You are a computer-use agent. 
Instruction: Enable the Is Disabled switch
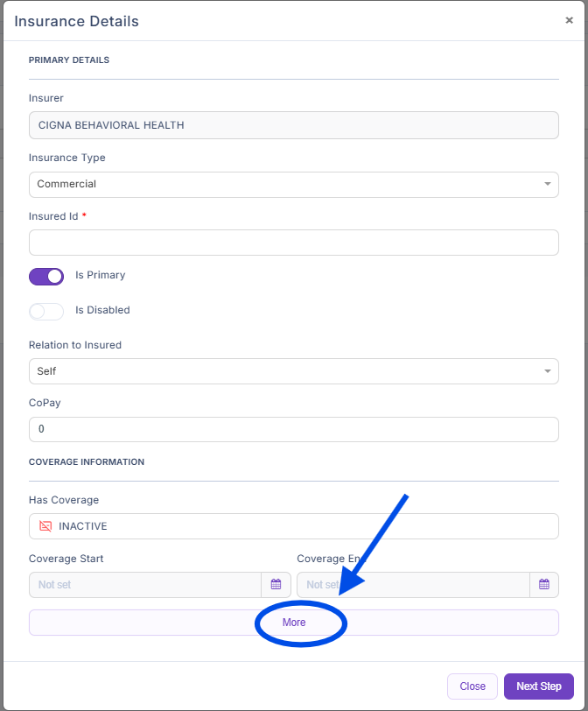click(46, 311)
